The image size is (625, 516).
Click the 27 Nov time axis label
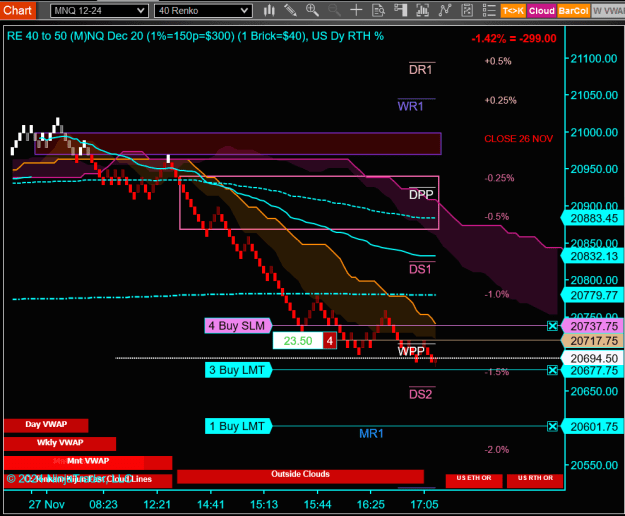tap(46, 505)
